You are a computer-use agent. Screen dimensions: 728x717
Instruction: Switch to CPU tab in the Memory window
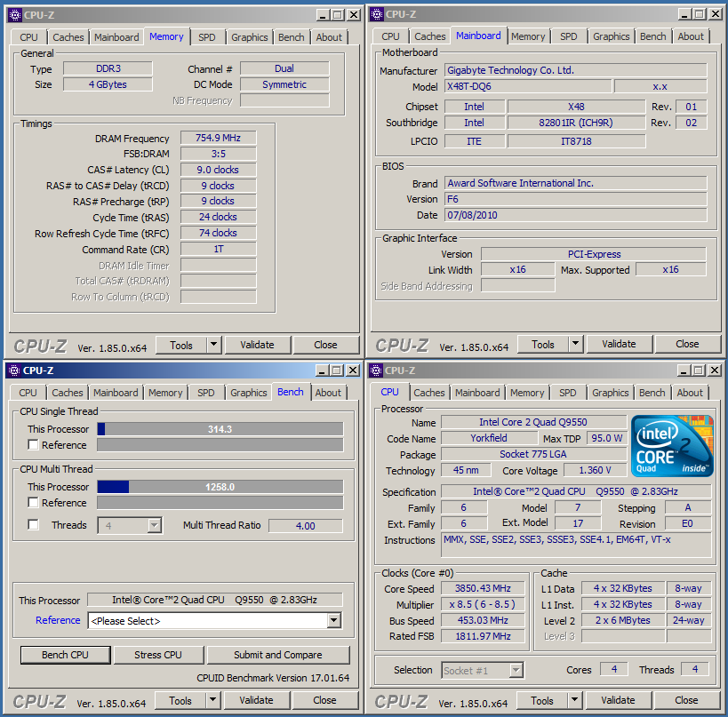click(28, 37)
